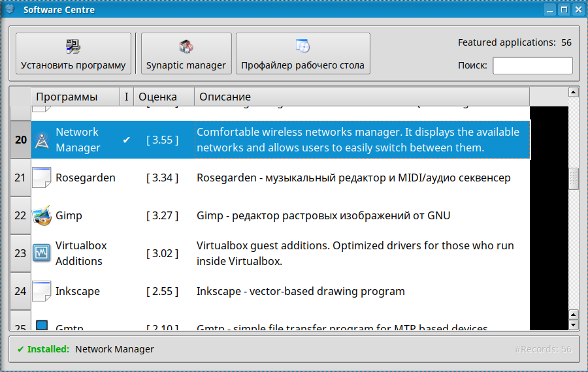The height and width of the screenshot is (372, 588).
Task: Launch Профайлер рабочего стола
Action: coord(303,54)
